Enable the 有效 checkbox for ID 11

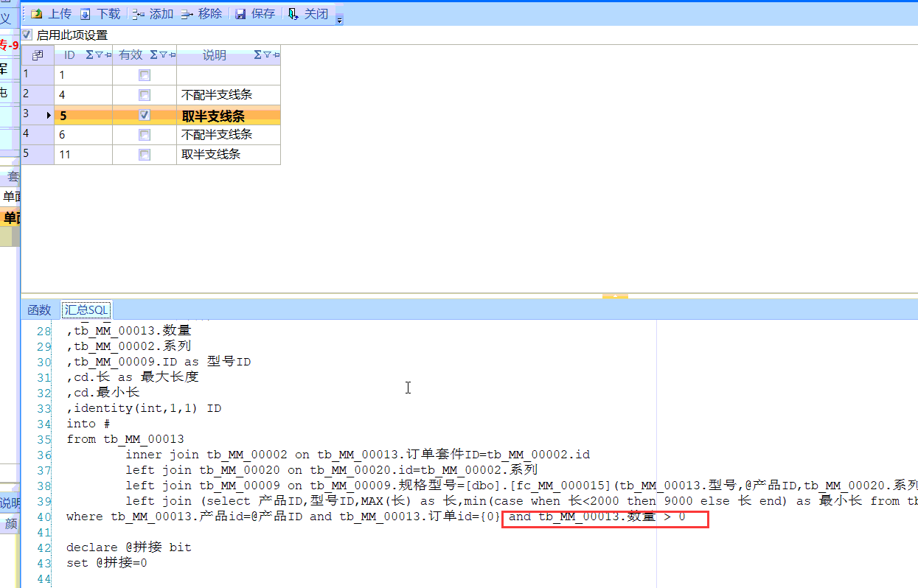pos(145,155)
